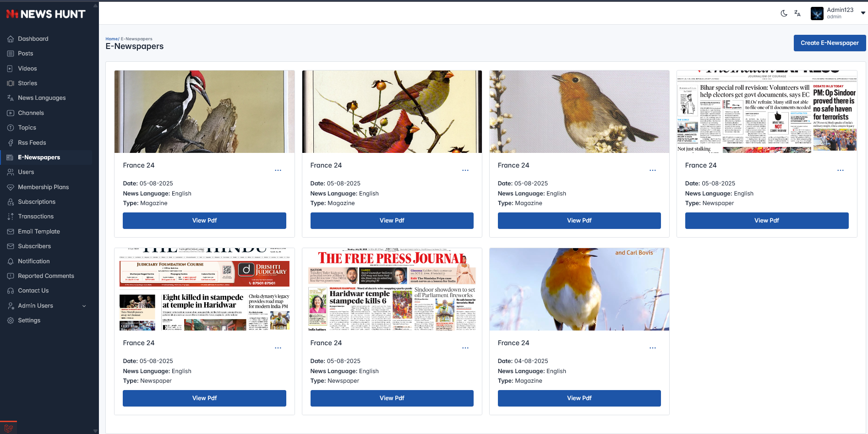Open three-dot menu on Free Press Journal card
Screen dimensions: 868x434
pos(465,348)
